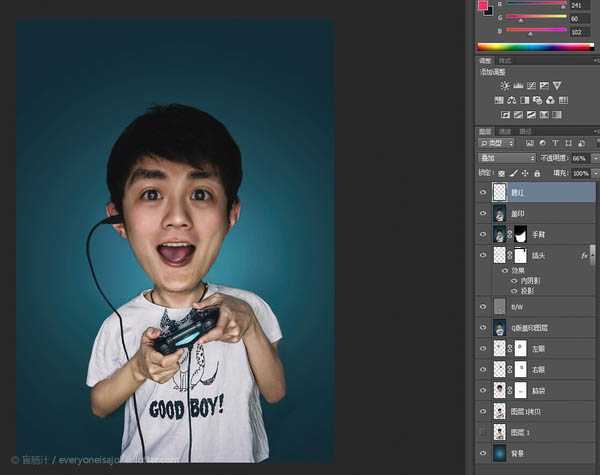
Task: Switch to the 样式 Styles tab
Action: pyautogui.click(x=505, y=60)
